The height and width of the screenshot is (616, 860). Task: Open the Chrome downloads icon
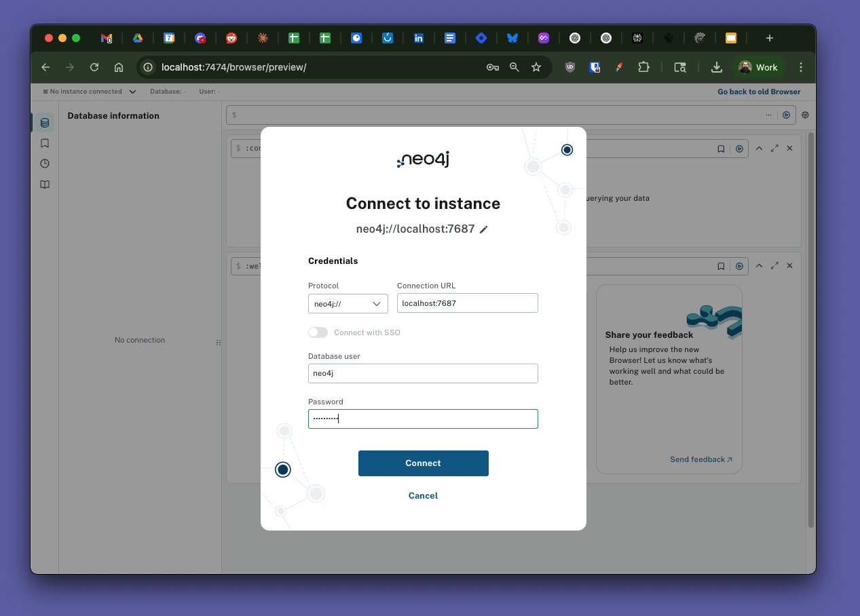[x=716, y=67]
